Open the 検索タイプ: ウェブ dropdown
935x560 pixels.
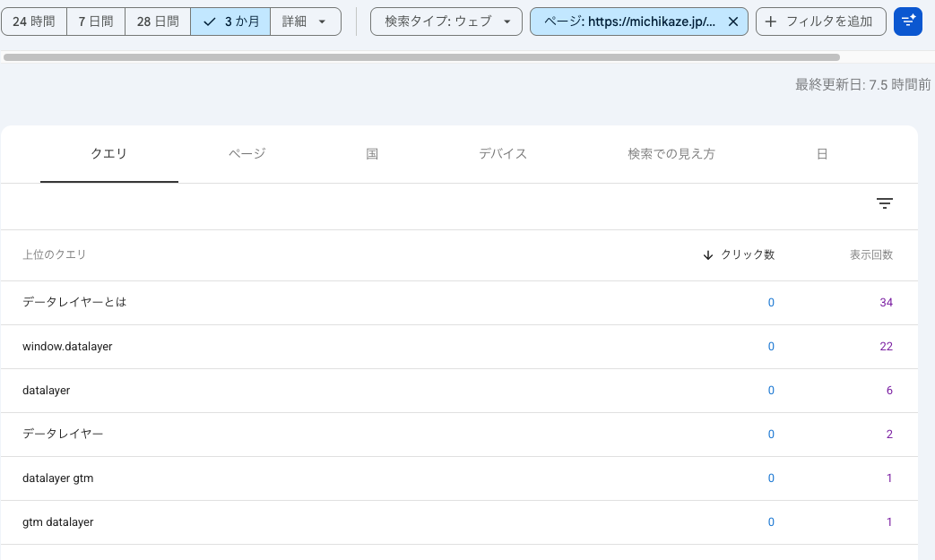click(x=446, y=22)
